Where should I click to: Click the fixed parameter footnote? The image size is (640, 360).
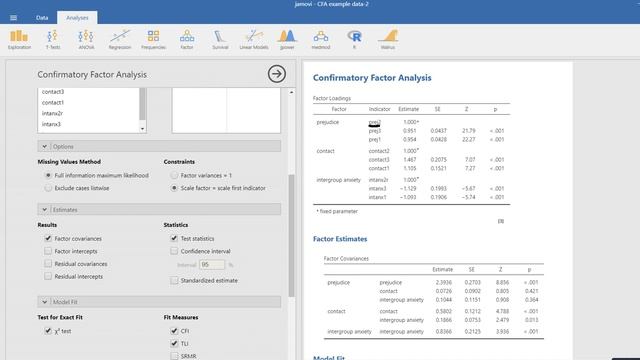(x=337, y=211)
